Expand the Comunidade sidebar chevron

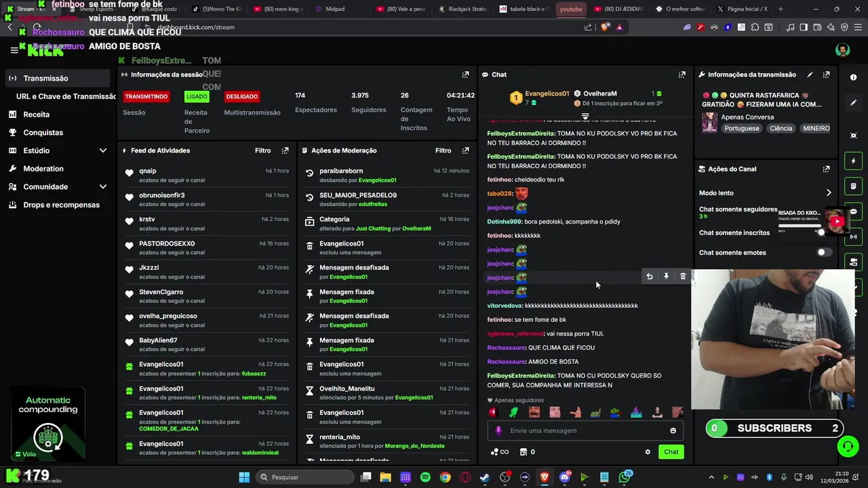[x=103, y=186]
